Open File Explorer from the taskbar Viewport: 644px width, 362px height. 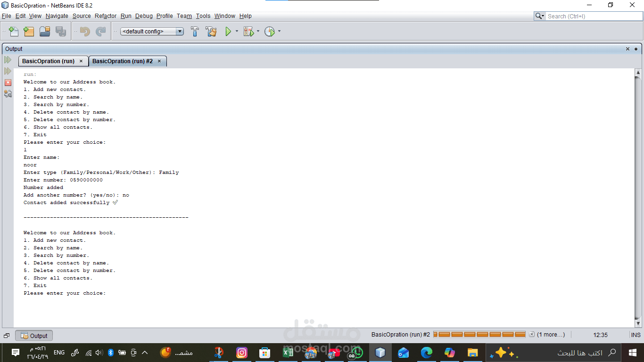[x=472, y=353]
